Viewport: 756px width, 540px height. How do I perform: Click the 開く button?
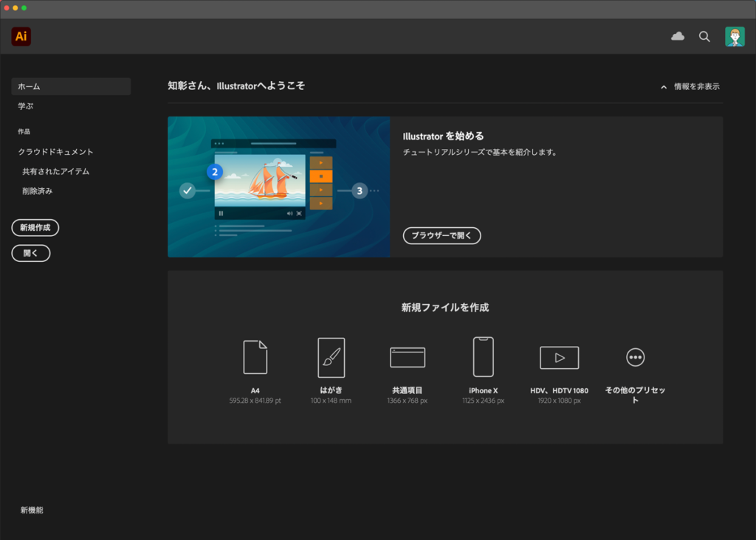coord(31,253)
